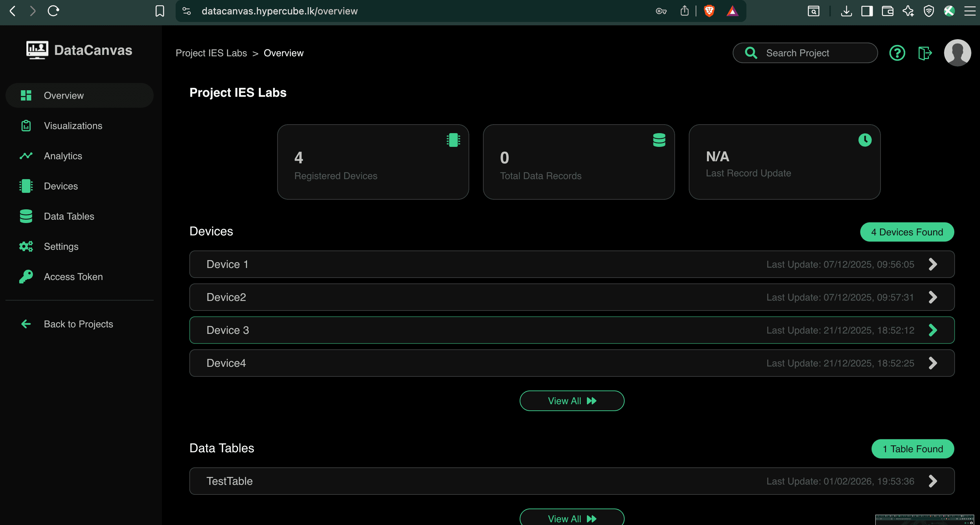Open the browser downloads icon
The height and width of the screenshot is (525, 980).
(846, 11)
